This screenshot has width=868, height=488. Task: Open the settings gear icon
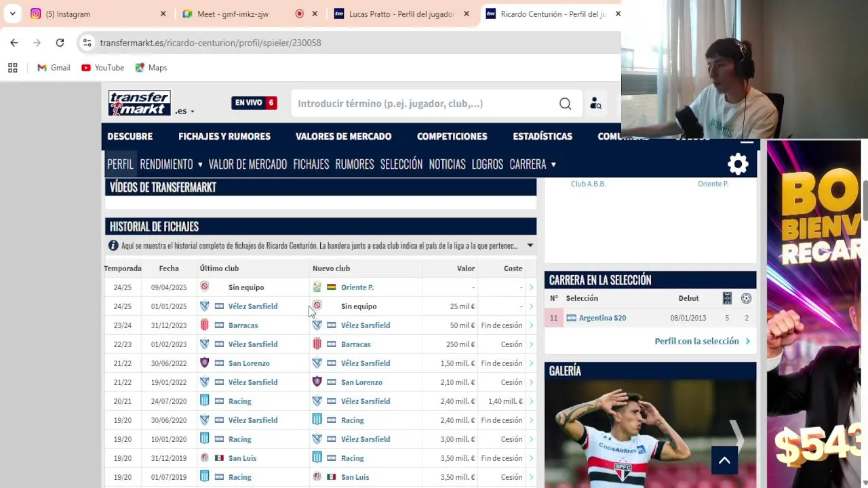(x=738, y=164)
